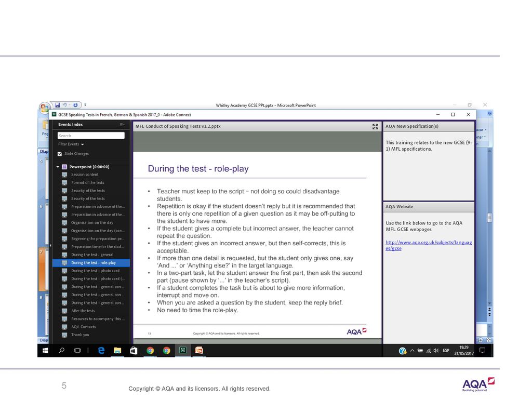Viewport: 532px width, 399px height.
Task: Switch to PowerPoint taskbar icon
Action: click(199, 351)
